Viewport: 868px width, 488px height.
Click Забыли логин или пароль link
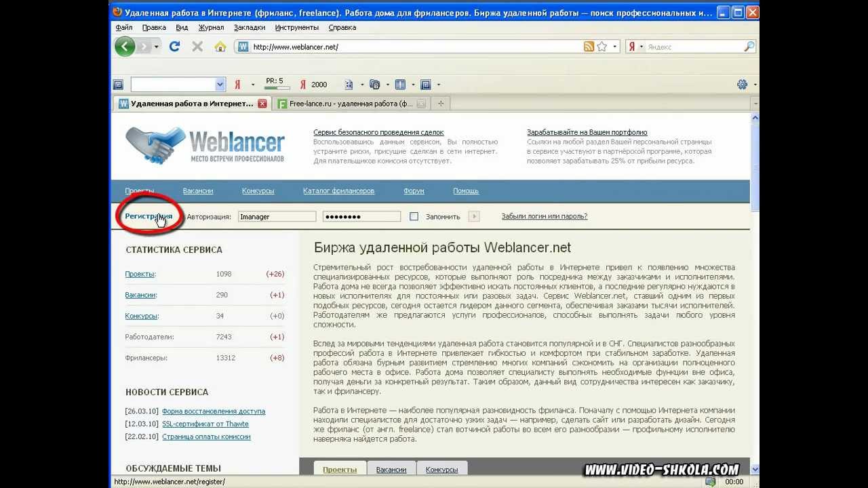(x=545, y=216)
